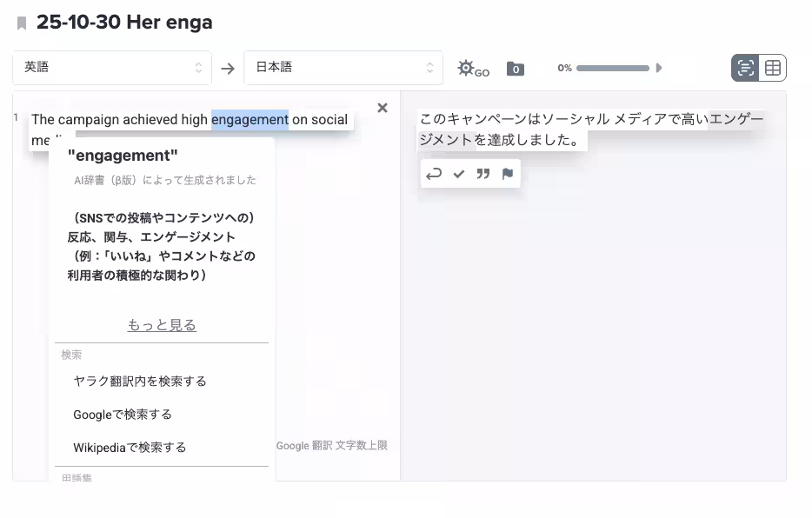Close the engagement dictionary popup
The width and height of the screenshot is (812, 518).
point(382,108)
